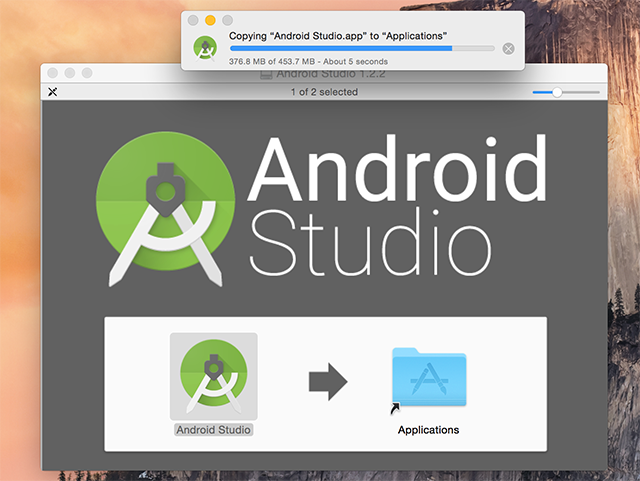The height and width of the screenshot is (481, 640).
Task: Click the customize toolbar icon at left
Action: 53,92
